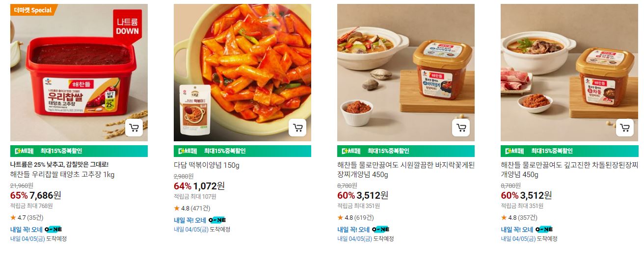View clam crab doenjang stew image
Screen dimensions: 644x261
(x=406, y=73)
